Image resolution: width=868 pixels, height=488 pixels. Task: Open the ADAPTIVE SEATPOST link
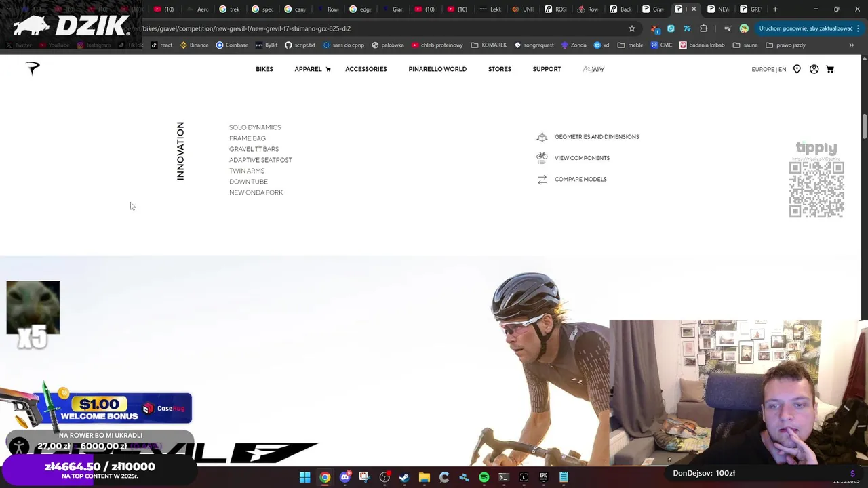coord(260,160)
